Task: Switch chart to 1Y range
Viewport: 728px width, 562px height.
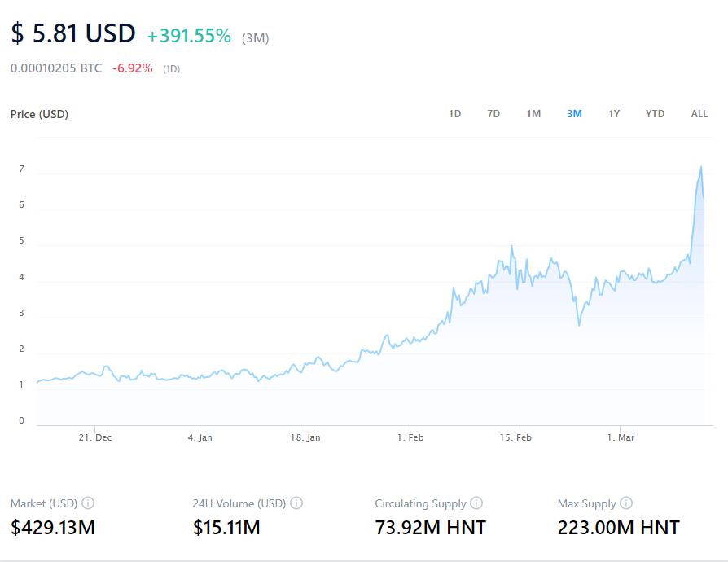Action: coord(614,114)
